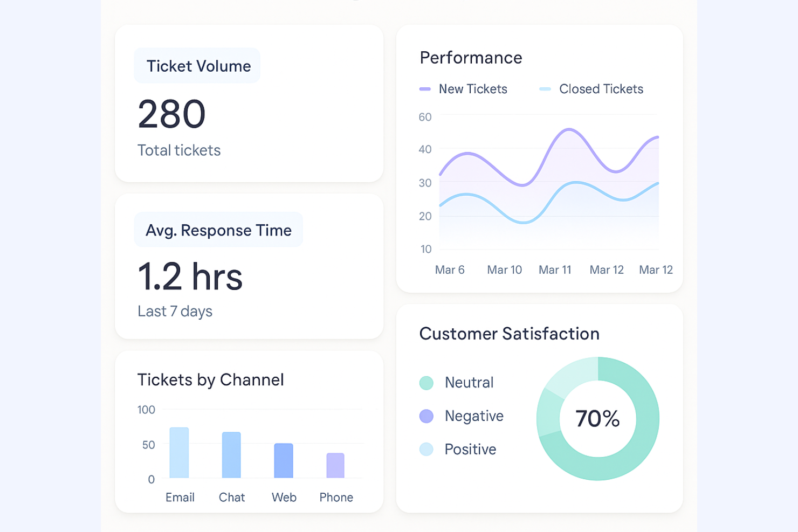The image size is (798, 532).
Task: Select the 1.2 hrs response value
Action: point(190,277)
